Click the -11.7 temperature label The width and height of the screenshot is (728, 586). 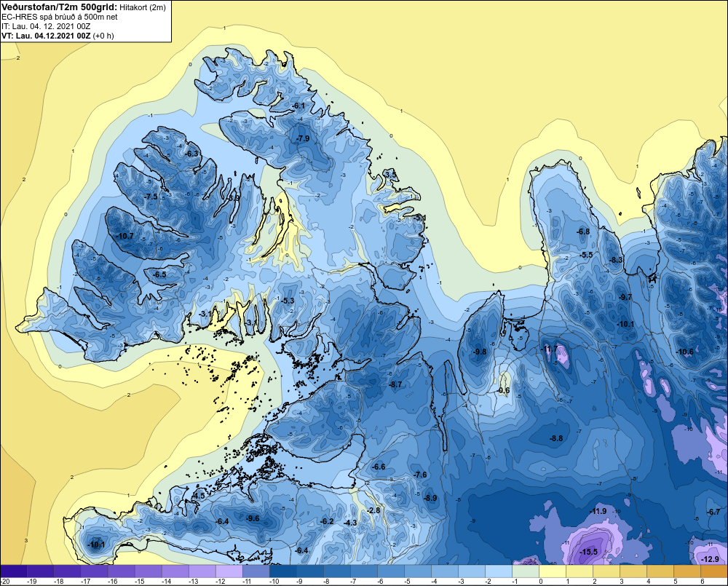549,349
